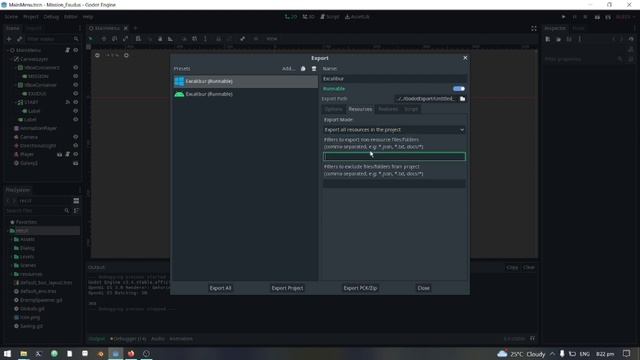Instance a child scene link icon
This screenshot has width=640, height=360.
19,39
